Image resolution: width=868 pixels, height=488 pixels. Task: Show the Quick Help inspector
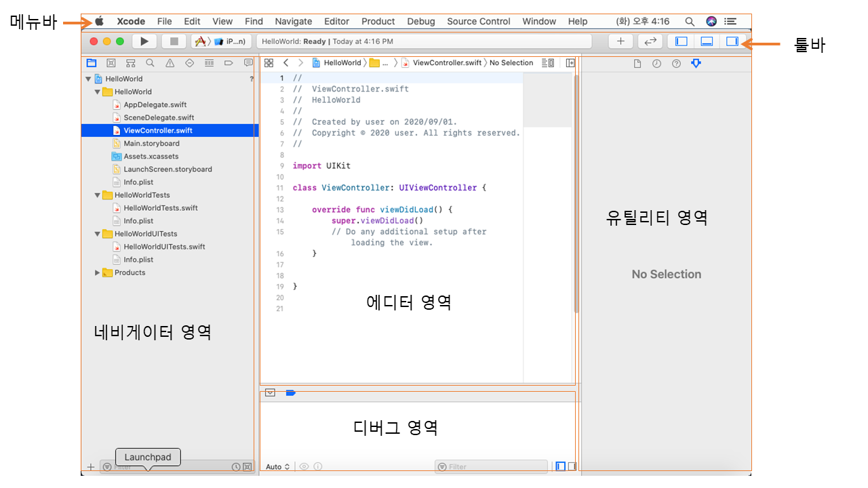676,64
